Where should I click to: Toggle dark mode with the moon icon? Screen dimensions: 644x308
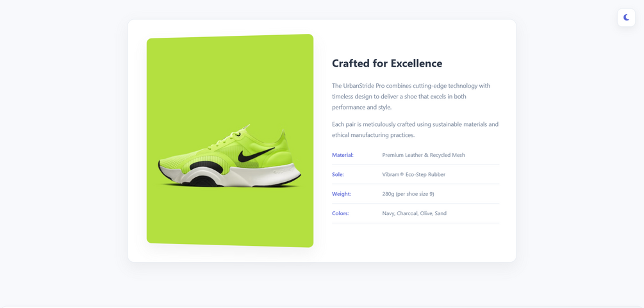click(626, 17)
